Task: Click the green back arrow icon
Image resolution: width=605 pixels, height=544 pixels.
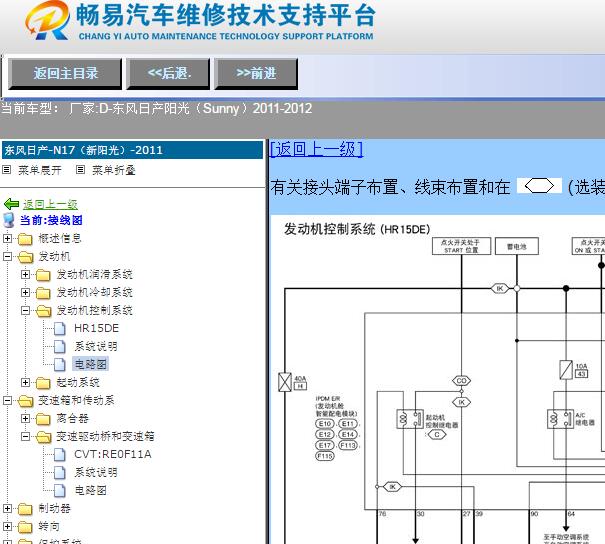Action: [x=12, y=204]
